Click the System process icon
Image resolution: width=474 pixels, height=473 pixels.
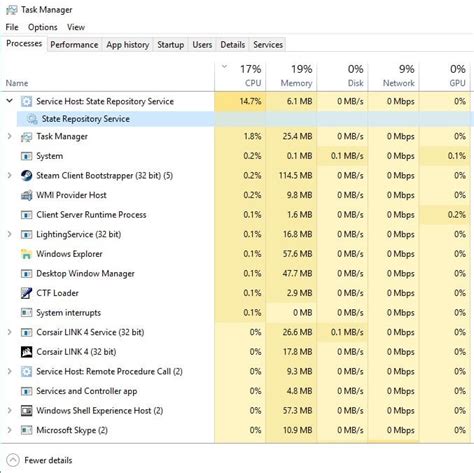click(26, 156)
